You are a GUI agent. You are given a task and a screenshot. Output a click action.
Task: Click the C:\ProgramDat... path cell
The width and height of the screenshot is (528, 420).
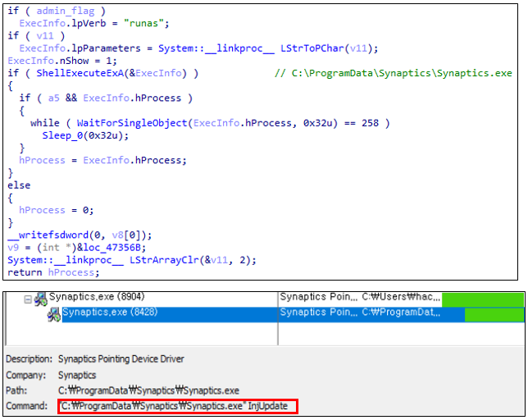[401, 313]
